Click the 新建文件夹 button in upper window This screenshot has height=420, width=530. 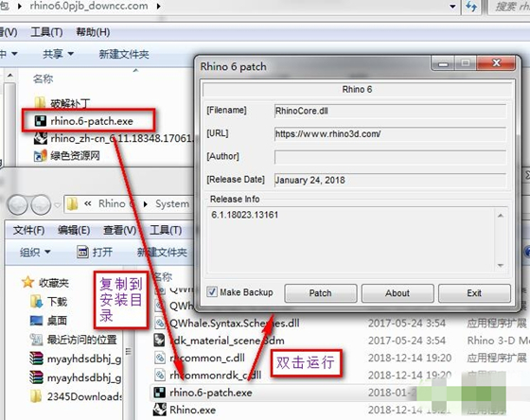tap(124, 54)
